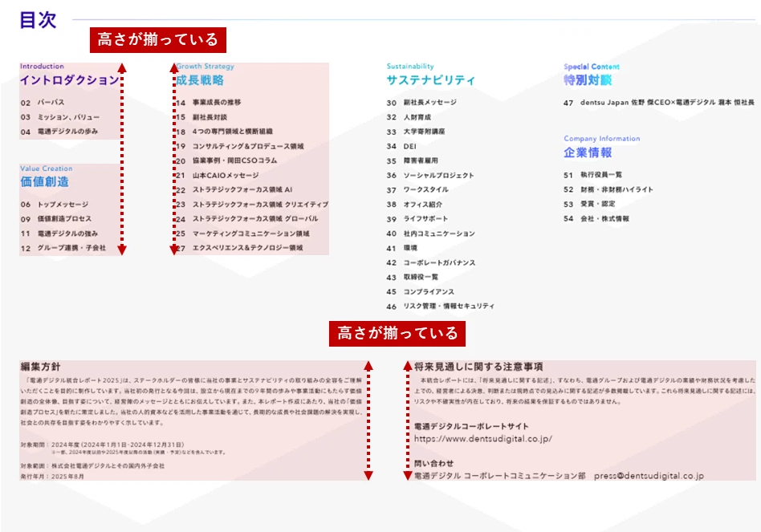The height and width of the screenshot is (532, 761).
Task: Open the '36 ソーシャルプロジェクト' entry
Action: 430,176
